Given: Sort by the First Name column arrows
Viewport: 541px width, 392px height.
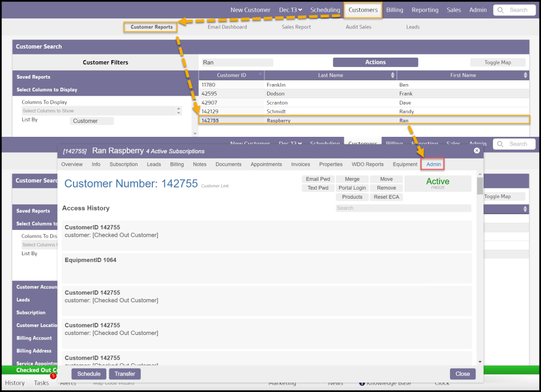Looking at the screenshot, I should (x=525, y=76).
